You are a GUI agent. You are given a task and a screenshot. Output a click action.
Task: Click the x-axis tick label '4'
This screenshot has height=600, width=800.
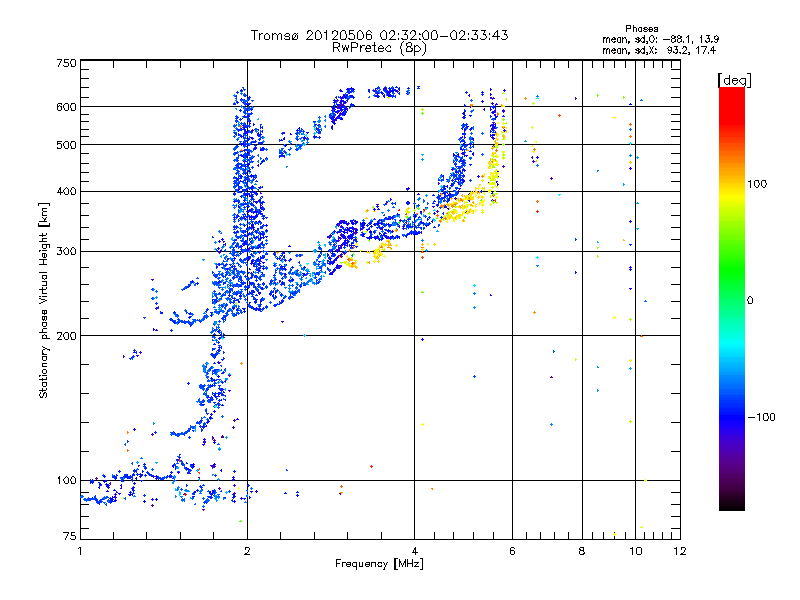pyautogui.click(x=414, y=551)
